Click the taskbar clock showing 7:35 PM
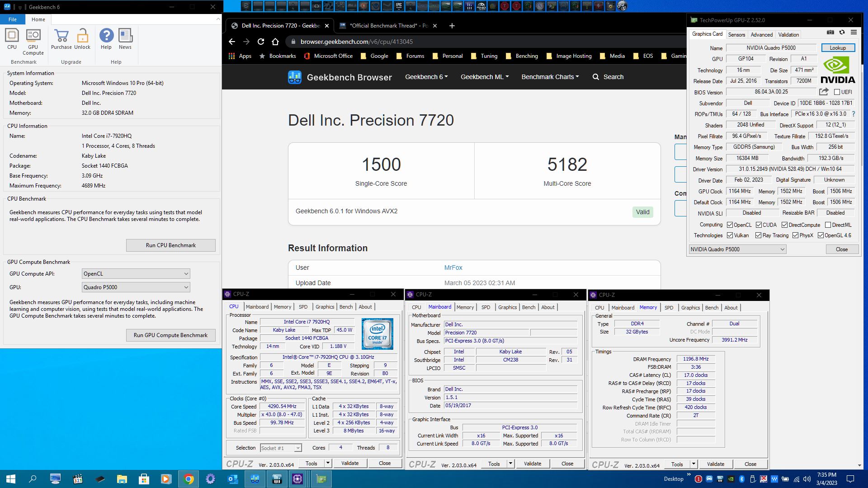This screenshot has width=868, height=488. 827,479
